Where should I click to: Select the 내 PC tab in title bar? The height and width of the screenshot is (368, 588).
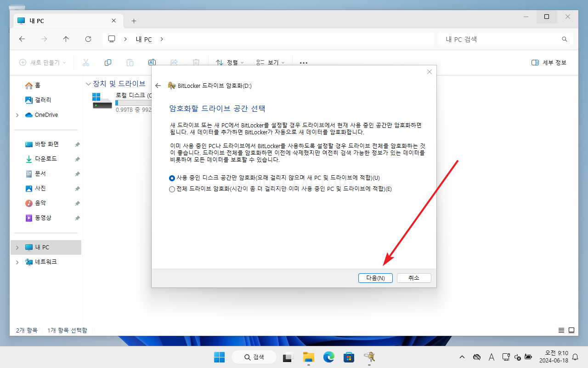tap(68, 21)
